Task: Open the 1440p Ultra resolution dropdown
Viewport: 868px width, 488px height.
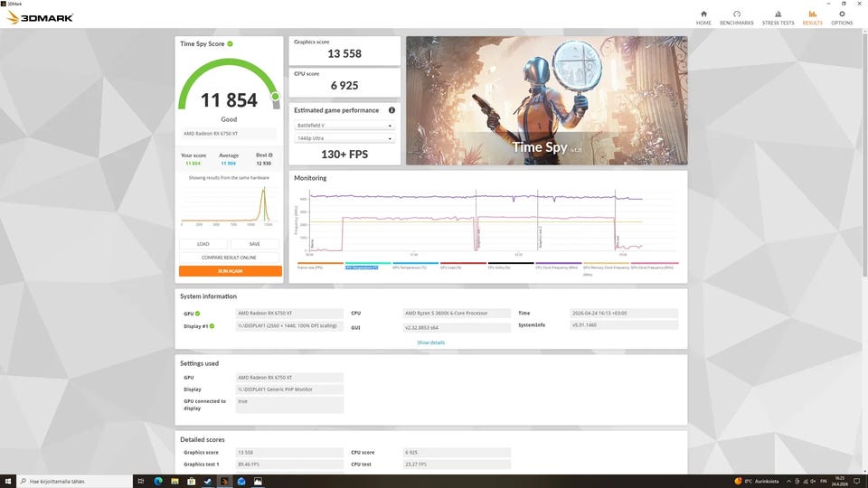Action: [344, 138]
